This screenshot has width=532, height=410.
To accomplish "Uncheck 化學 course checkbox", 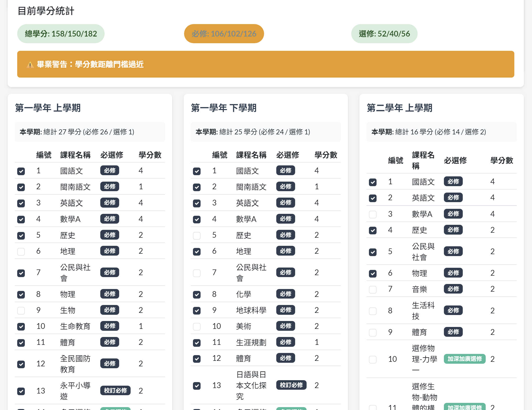I will click(197, 294).
